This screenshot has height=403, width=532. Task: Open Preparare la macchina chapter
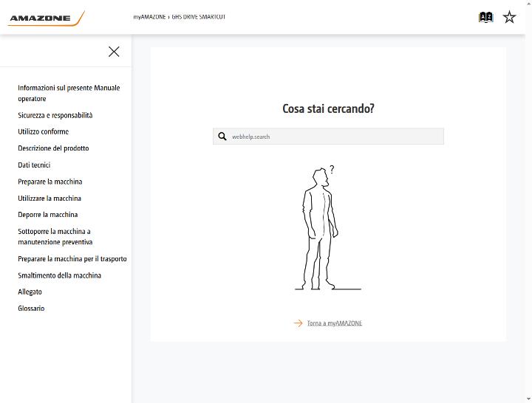(x=50, y=182)
